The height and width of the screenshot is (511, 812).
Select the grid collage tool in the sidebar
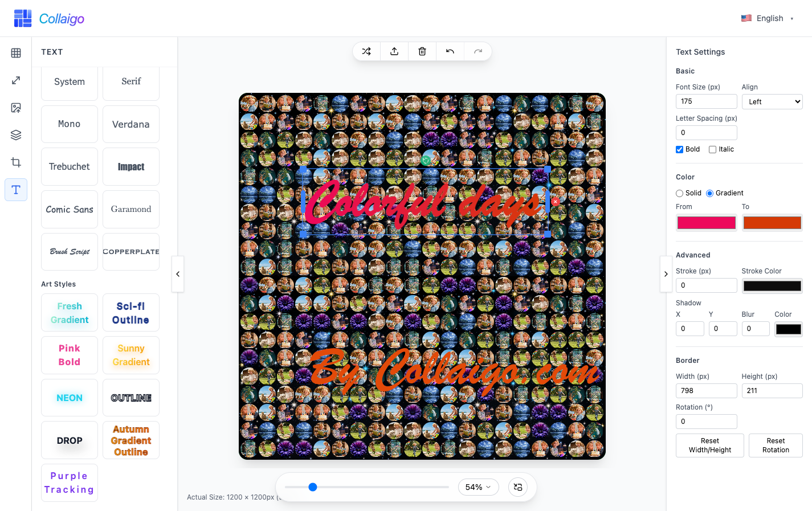(15, 53)
